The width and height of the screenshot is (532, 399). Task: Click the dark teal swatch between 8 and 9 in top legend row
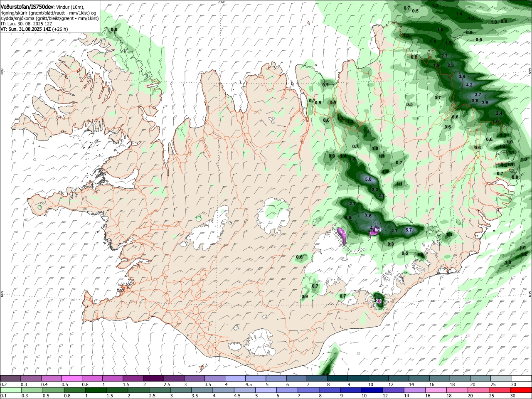(x=337, y=378)
